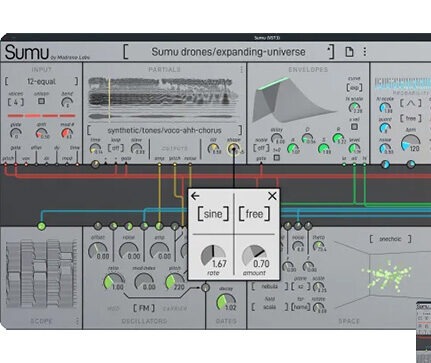Viewport: 431px width, 363px height.
Task: Toggle the unison checkbox in Input panel
Action: pos(41,101)
